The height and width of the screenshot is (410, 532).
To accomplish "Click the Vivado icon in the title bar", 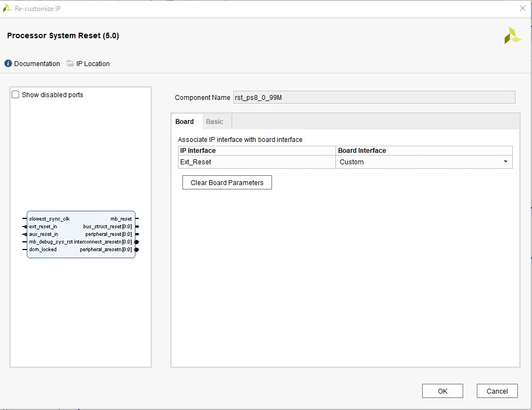I will tap(7, 8).
